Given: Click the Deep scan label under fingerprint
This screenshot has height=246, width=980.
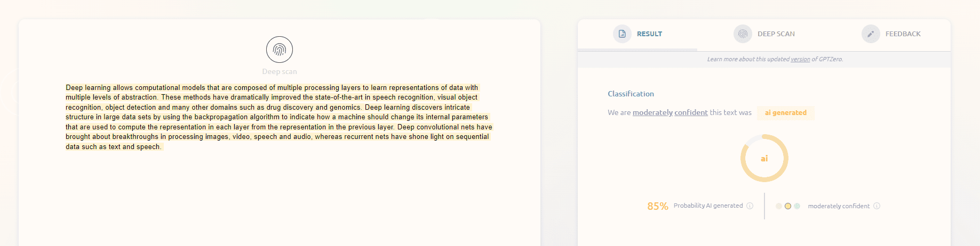Looking at the screenshot, I should [280, 71].
